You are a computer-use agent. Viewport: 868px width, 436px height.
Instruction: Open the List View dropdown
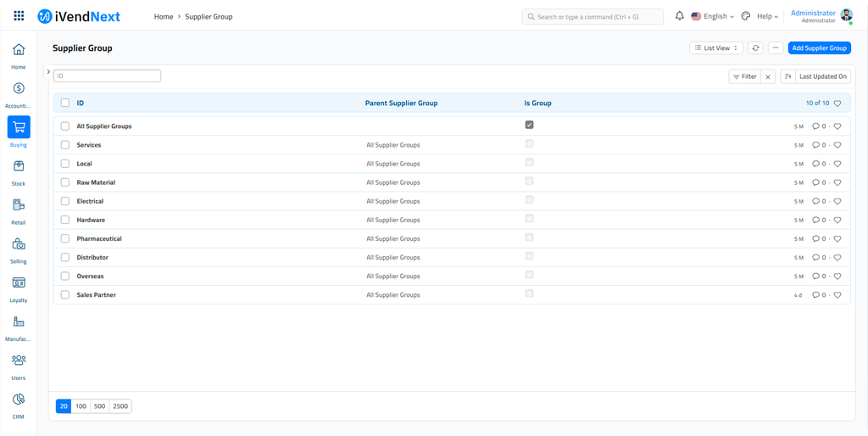coord(716,48)
